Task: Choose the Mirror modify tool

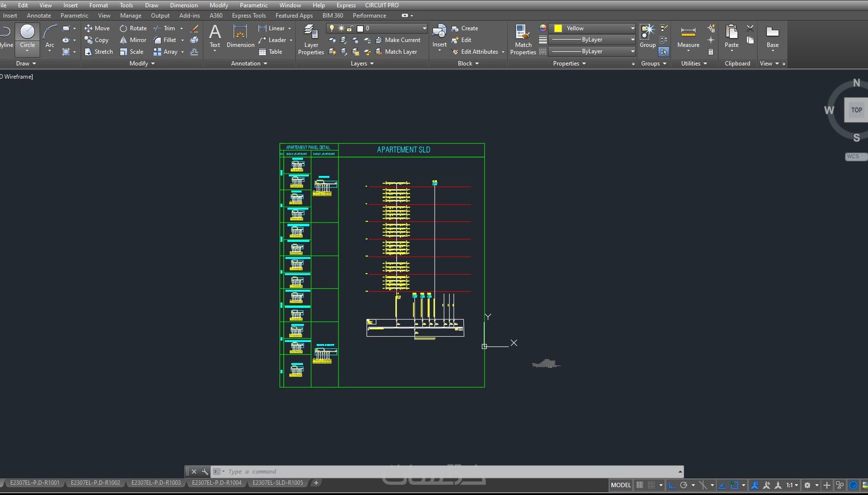Action: (133, 40)
